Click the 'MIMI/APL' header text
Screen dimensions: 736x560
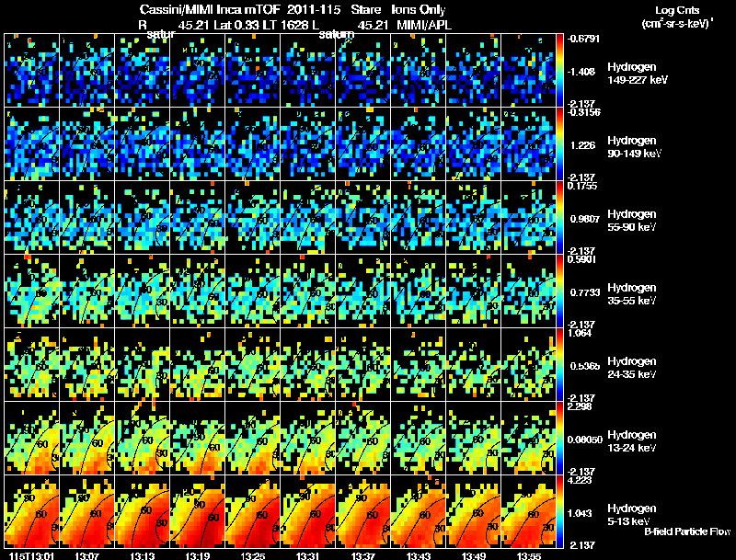(x=424, y=25)
